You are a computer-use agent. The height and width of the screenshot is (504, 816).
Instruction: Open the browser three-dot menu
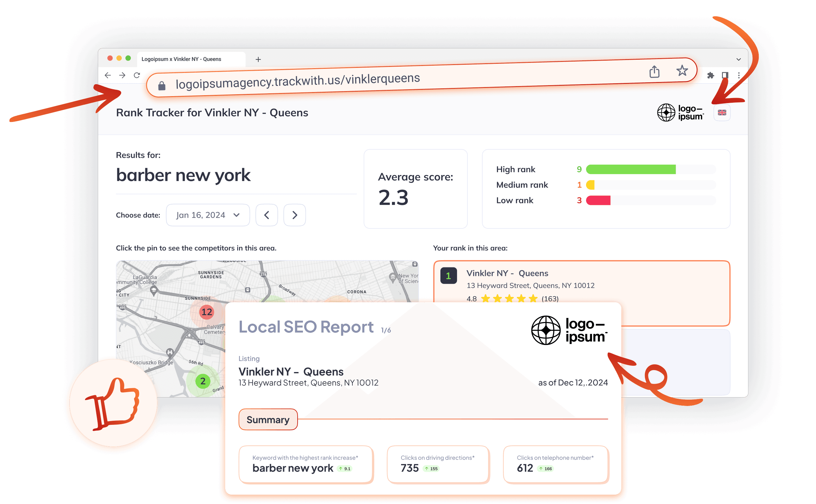[x=739, y=75]
